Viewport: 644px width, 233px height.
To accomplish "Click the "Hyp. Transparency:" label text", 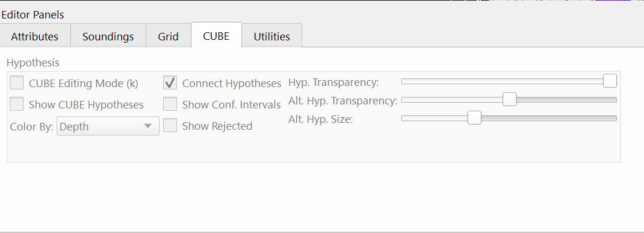I will click(333, 82).
